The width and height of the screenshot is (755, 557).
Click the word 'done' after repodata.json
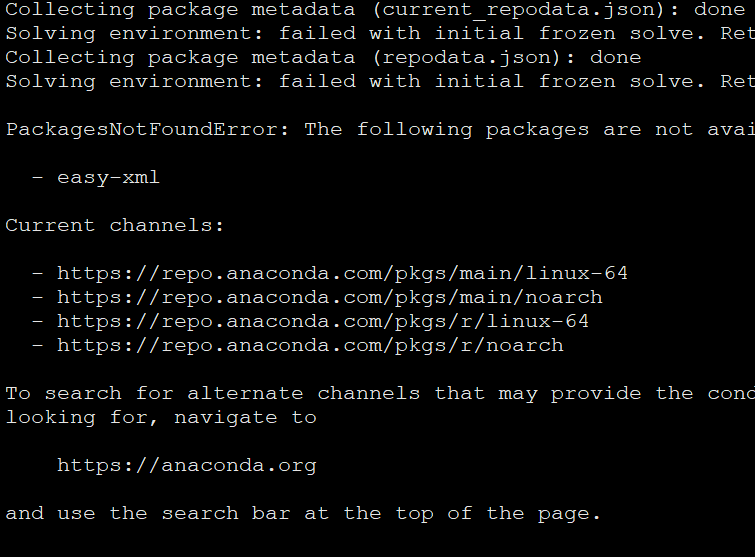pos(615,58)
